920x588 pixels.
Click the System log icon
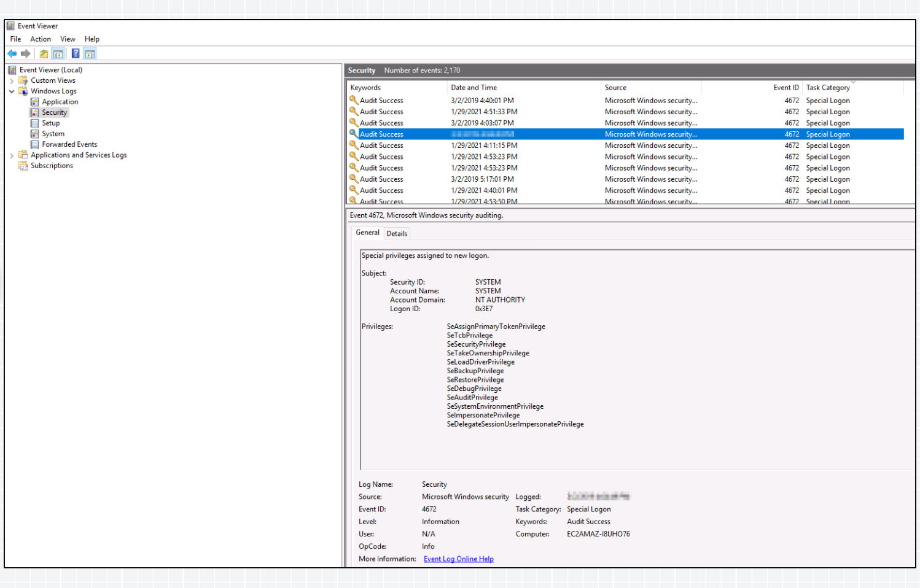(x=35, y=134)
